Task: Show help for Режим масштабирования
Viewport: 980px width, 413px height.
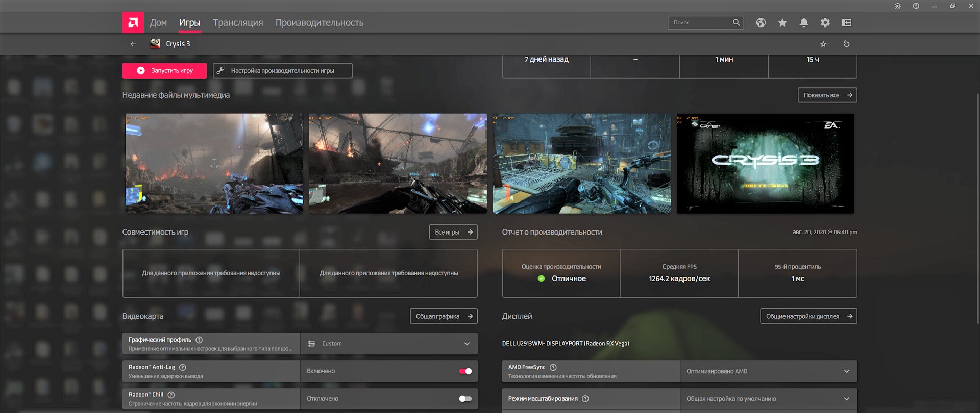Action: point(585,399)
